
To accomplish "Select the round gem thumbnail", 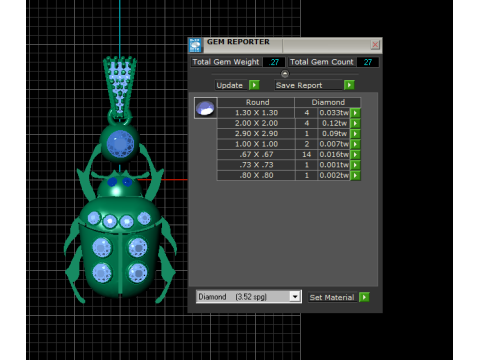I will coord(206,108).
